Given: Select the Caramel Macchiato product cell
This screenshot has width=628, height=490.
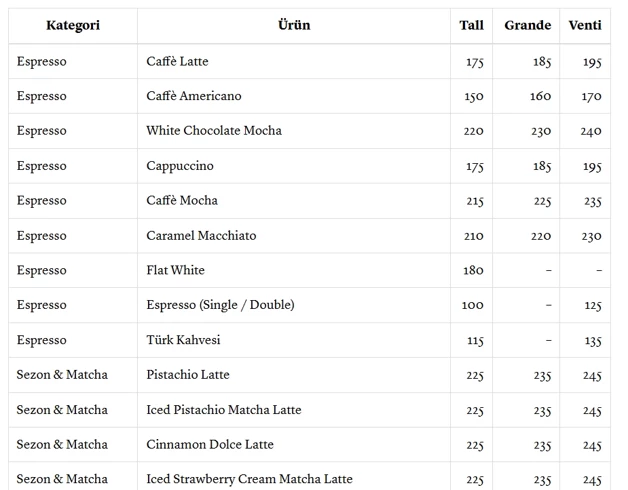Looking at the screenshot, I should (201, 236).
